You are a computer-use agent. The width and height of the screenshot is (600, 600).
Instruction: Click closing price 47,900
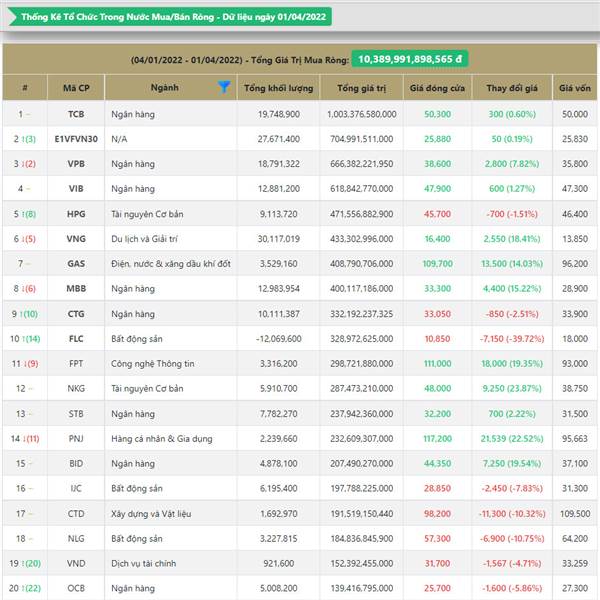click(437, 189)
